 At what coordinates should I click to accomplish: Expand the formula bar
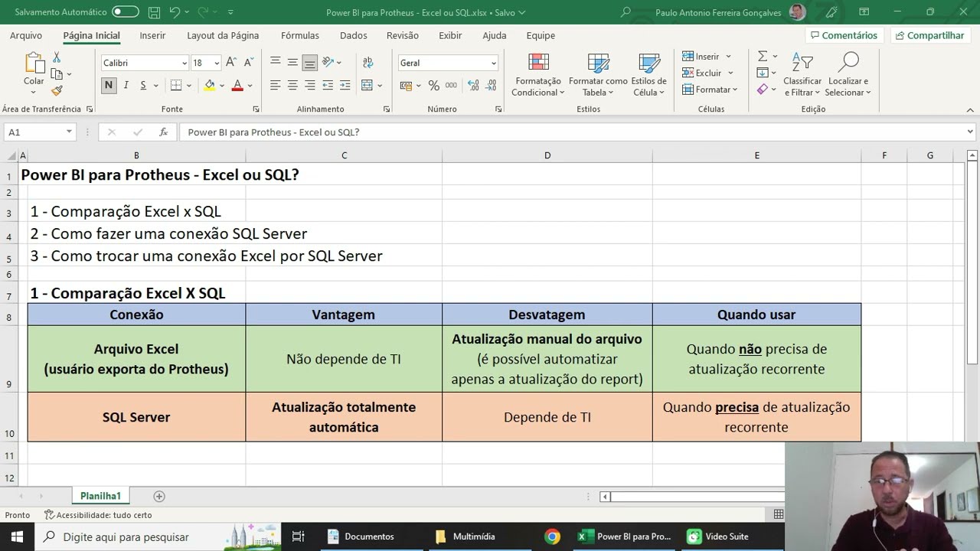point(971,132)
